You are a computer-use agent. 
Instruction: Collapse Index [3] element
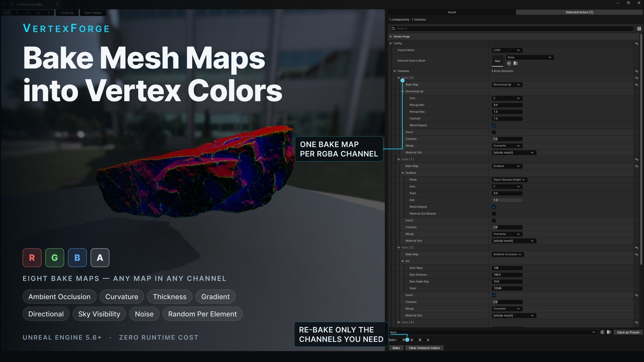[x=399, y=322]
